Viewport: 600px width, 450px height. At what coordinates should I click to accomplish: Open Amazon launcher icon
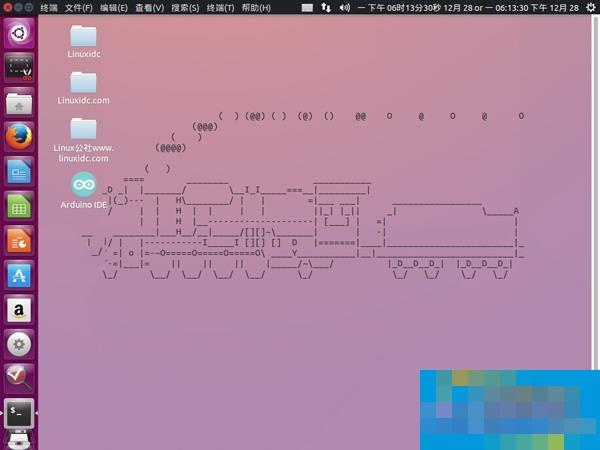(19, 309)
